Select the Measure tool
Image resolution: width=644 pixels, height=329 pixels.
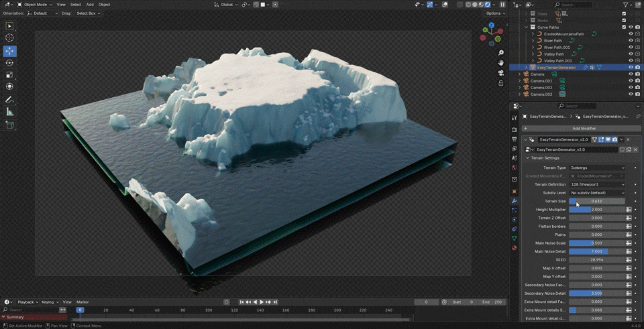tap(9, 112)
